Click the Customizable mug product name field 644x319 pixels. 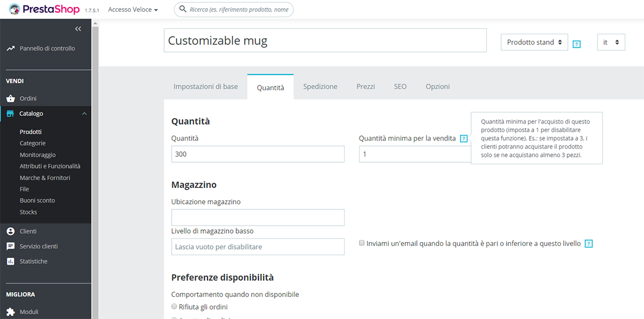325,40
